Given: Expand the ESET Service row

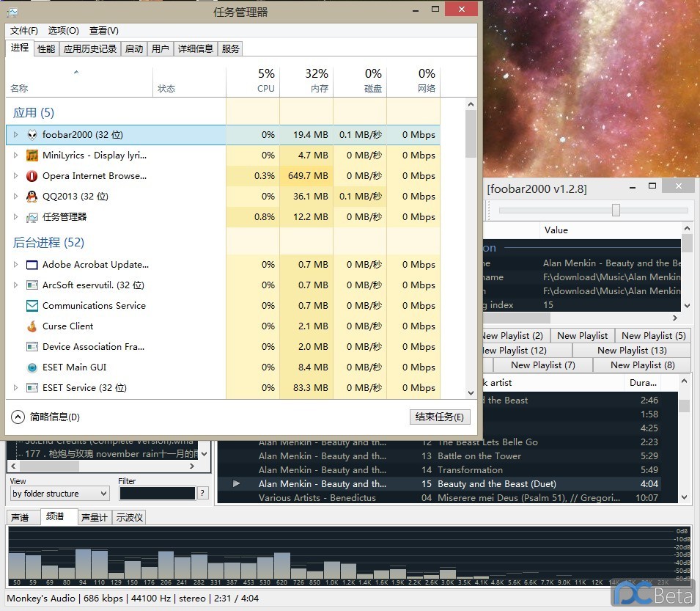Looking at the screenshot, I should click(15, 388).
